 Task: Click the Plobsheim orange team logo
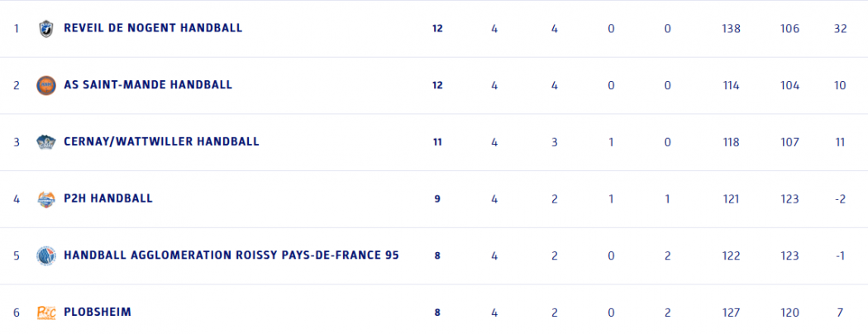tap(45, 313)
